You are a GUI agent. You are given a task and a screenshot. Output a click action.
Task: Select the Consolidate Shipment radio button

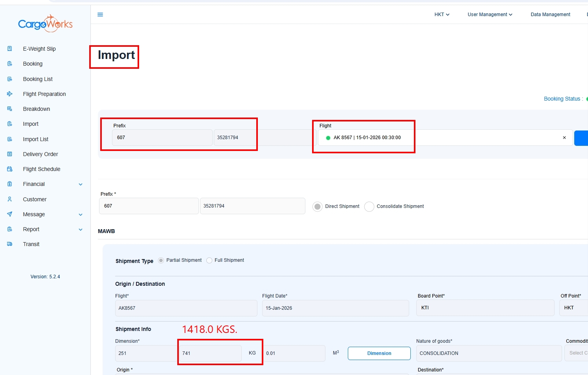pyautogui.click(x=369, y=206)
